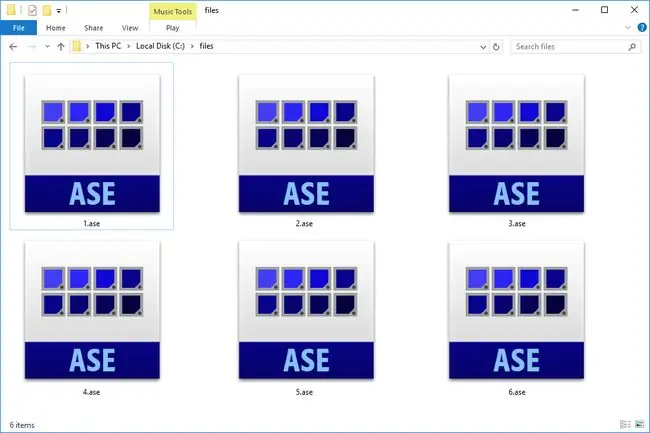Expand chevron after Local Disk (C:)
650x433 pixels.
(x=192, y=46)
